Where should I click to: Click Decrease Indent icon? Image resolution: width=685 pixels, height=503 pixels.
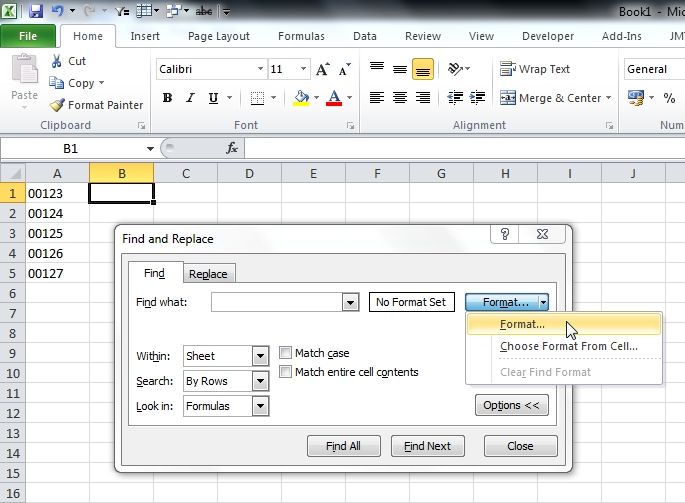point(455,97)
